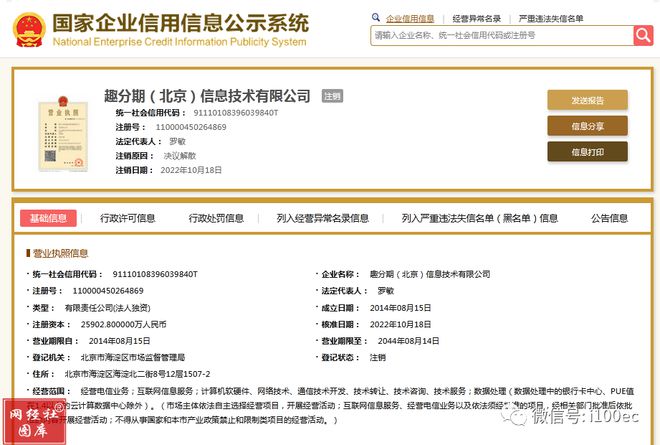Click the 营业期限自 value 2014年08月15日

pyautogui.click(x=119, y=341)
